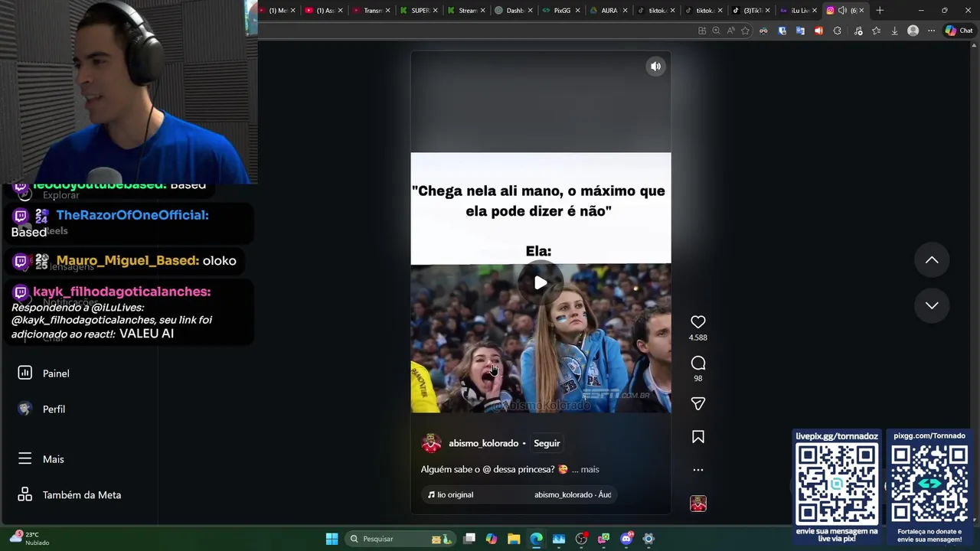Open the abismo_kolorado username link
The image size is (980, 551).
click(x=483, y=443)
